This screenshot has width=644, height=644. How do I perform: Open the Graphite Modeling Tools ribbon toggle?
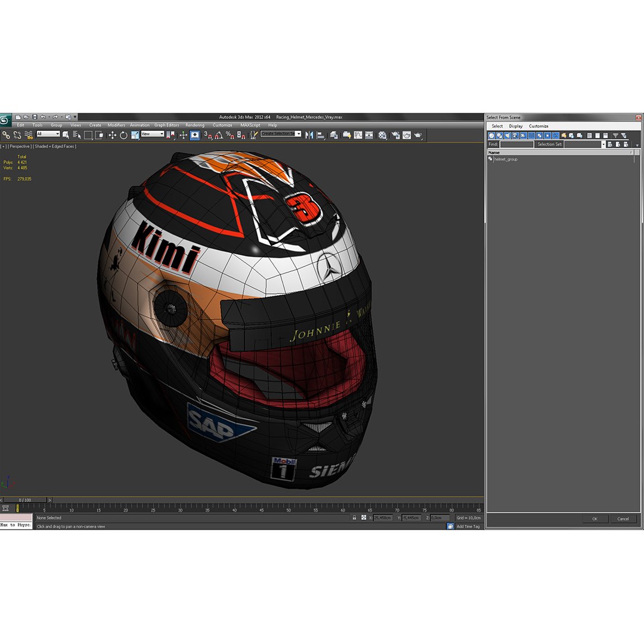(x=346, y=135)
